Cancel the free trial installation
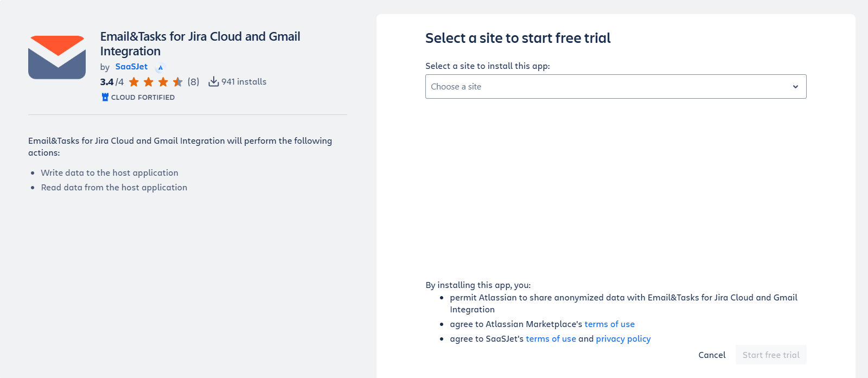Image resolution: width=868 pixels, height=378 pixels. (x=711, y=355)
